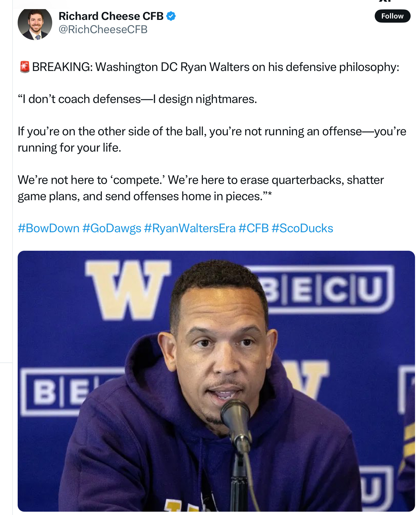Viewport: 420px width, 515px height.
Task: Open the Richard Cheese CFB display name
Action: [111, 16]
